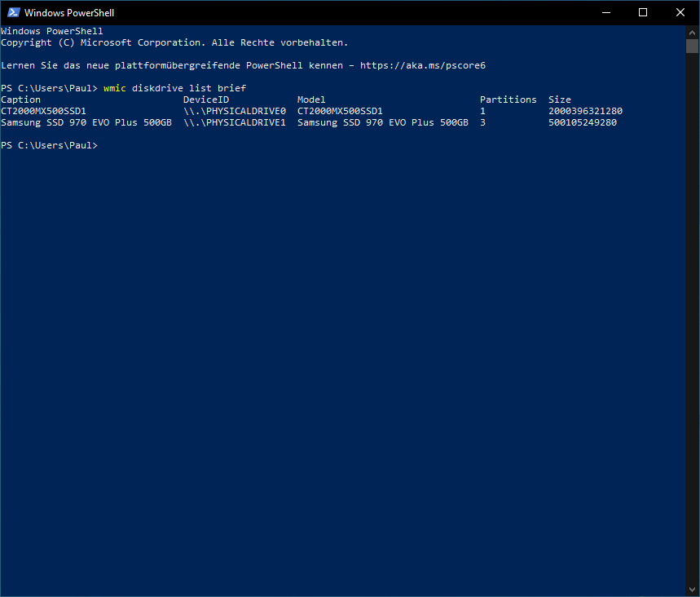This screenshot has height=597, width=700.
Task: Click Samsung SSD 970 EVO Plus in Model column
Action: [382, 122]
